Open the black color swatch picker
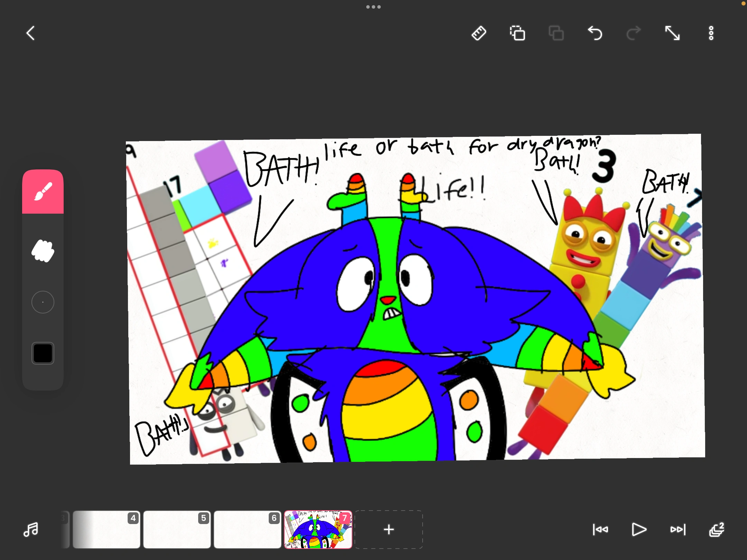 (x=43, y=353)
